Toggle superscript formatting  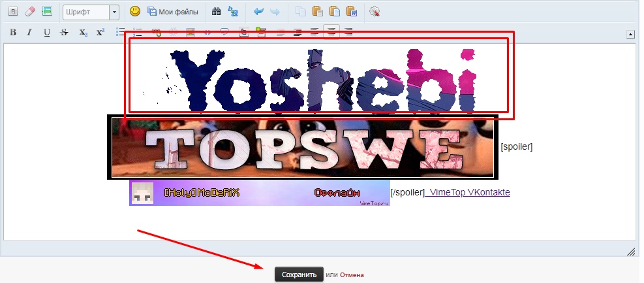click(100, 32)
